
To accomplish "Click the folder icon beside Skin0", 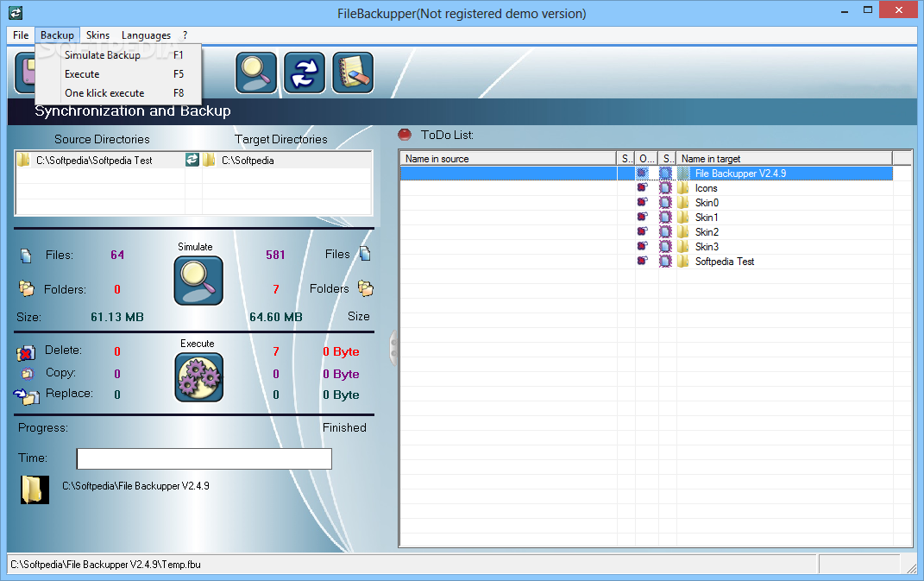I will (x=683, y=203).
